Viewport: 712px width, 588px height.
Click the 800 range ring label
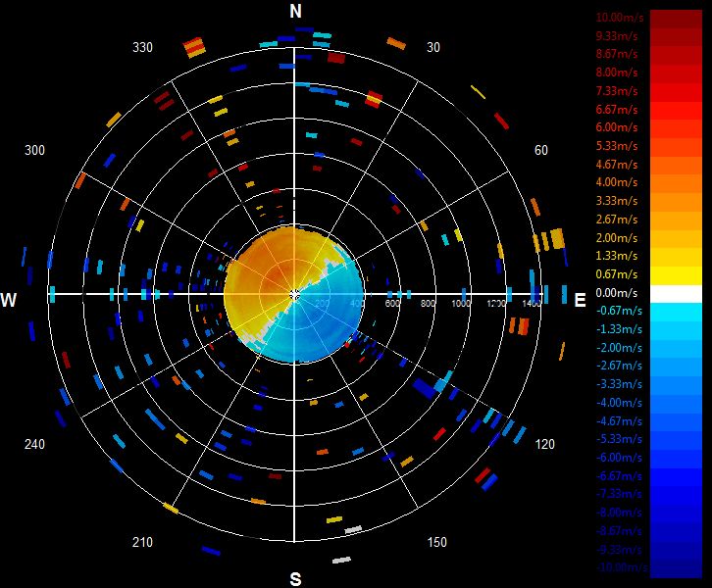(428, 303)
